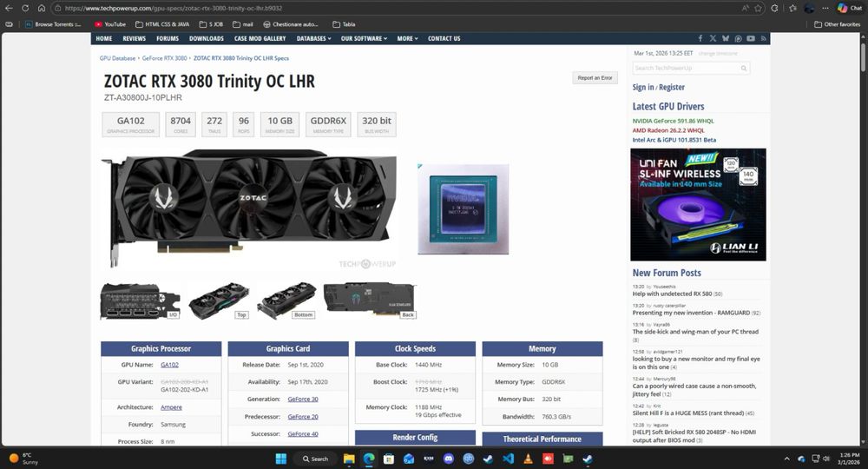Click the search magnifier in TechPowerUp search
The width and height of the screenshot is (868, 469).
pos(744,68)
